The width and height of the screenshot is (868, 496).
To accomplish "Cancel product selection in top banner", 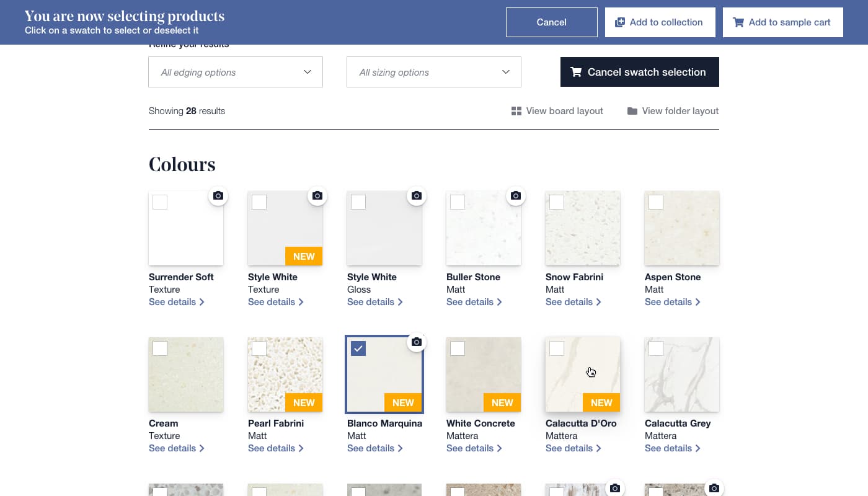I will point(552,22).
